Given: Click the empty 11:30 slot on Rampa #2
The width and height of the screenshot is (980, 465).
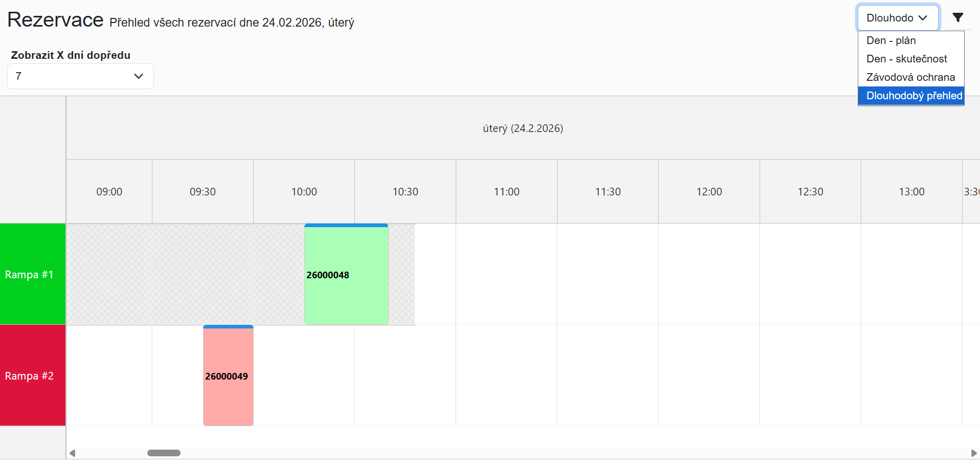Looking at the screenshot, I should (608, 375).
